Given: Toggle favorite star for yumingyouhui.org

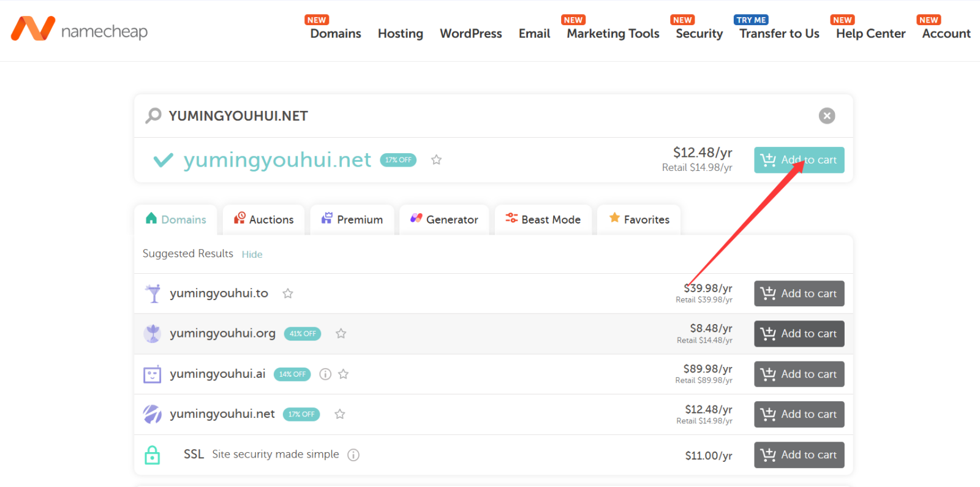Looking at the screenshot, I should [341, 334].
